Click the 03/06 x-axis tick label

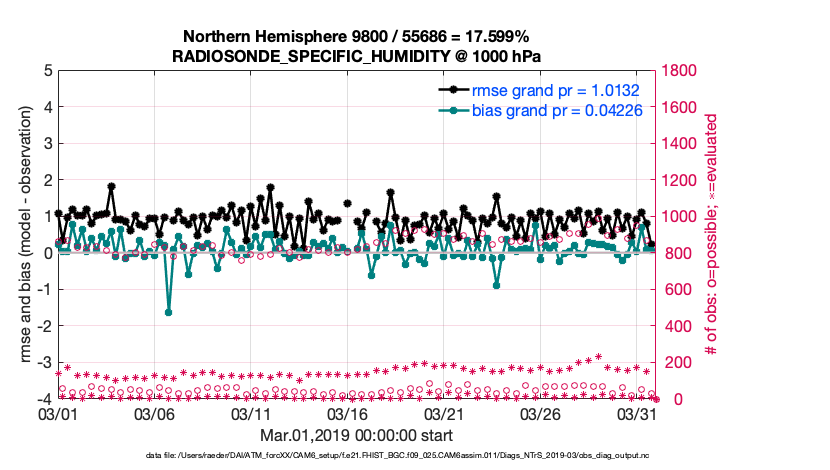(x=155, y=414)
